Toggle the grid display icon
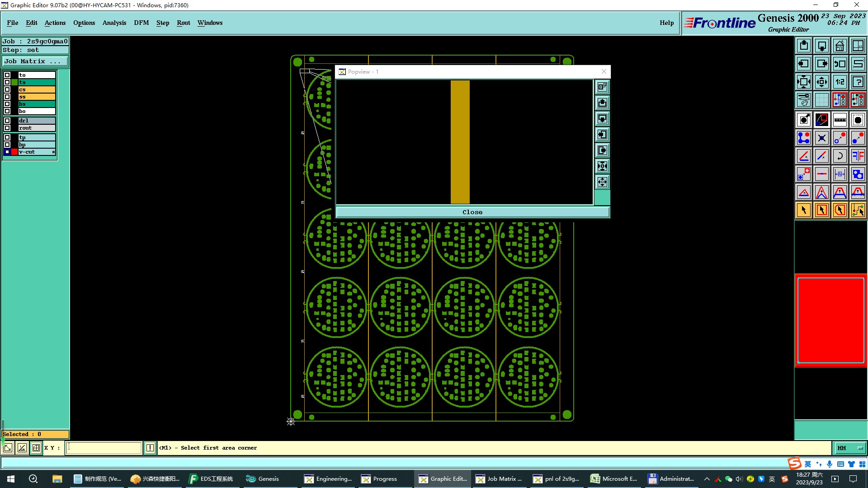Viewport: 868px width, 488px height. click(821, 100)
